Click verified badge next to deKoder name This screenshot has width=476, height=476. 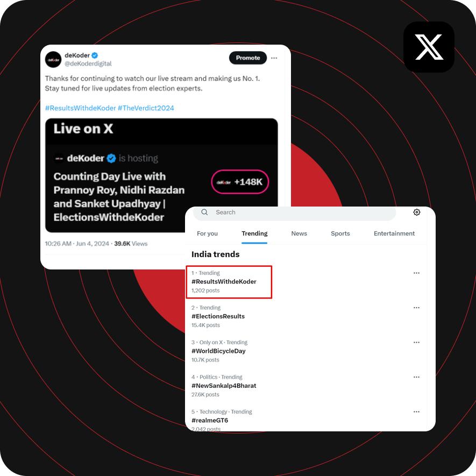pos(95,55)
